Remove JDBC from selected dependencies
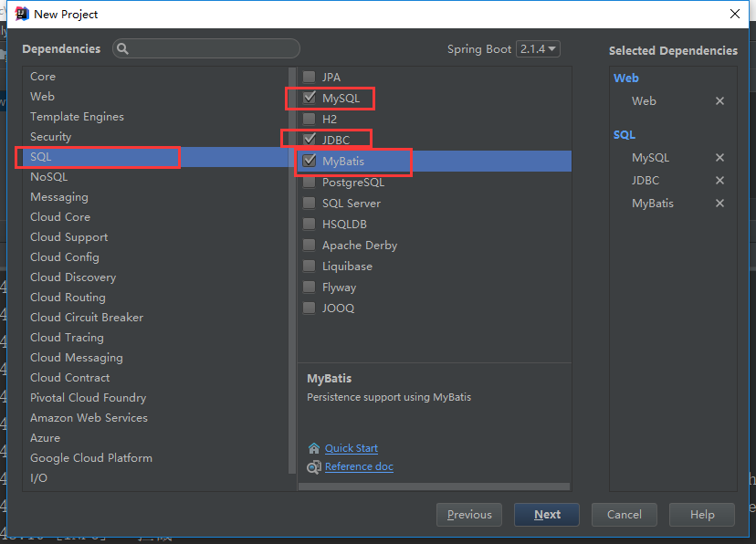756x544 pixels. (719, 180)
